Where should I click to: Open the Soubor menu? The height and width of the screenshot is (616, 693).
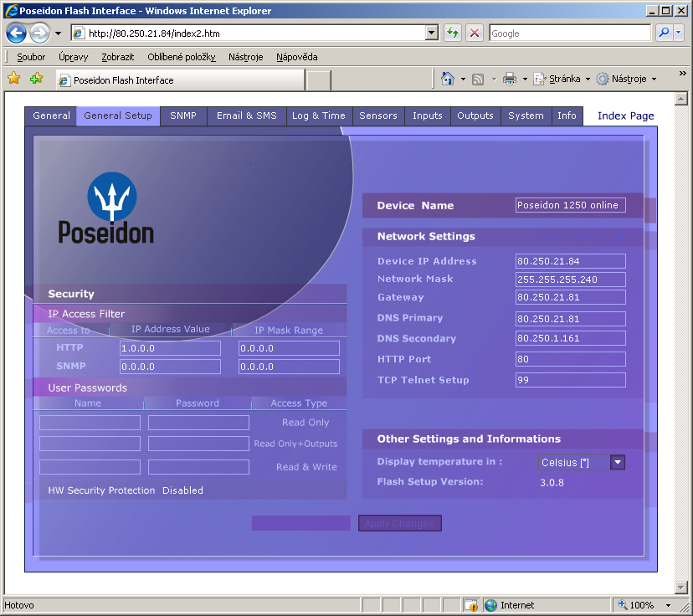click(31, 57)
